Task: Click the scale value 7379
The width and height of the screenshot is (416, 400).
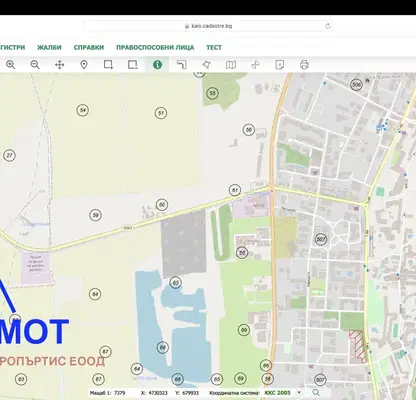Action: coord(119,393)
